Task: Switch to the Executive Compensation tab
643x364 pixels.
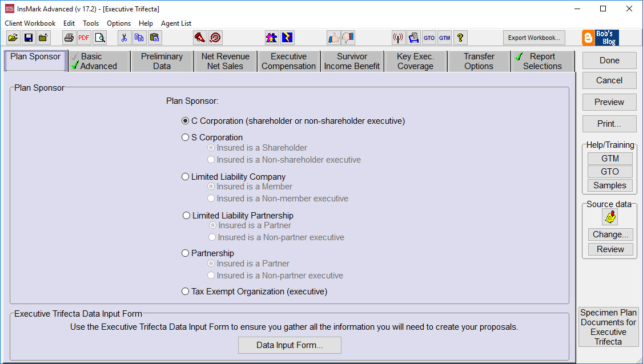Action: [288, 60]
